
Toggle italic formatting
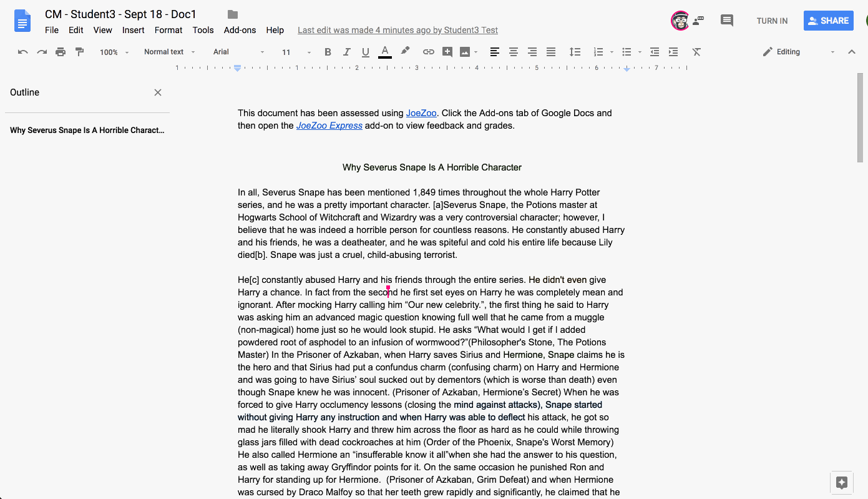347,52
